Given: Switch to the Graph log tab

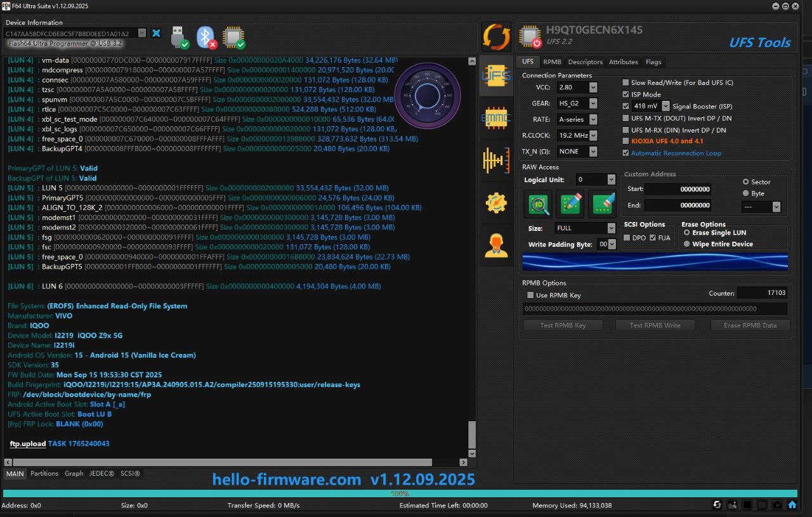Looking at the screenshot, I should pyautogui.click(x=74, y=473).
